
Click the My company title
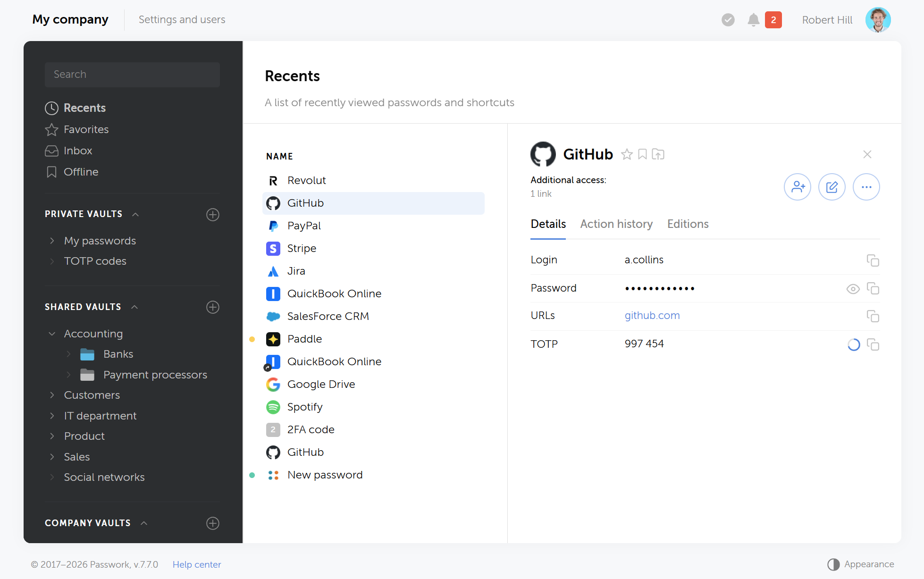[x=70, y=19]
